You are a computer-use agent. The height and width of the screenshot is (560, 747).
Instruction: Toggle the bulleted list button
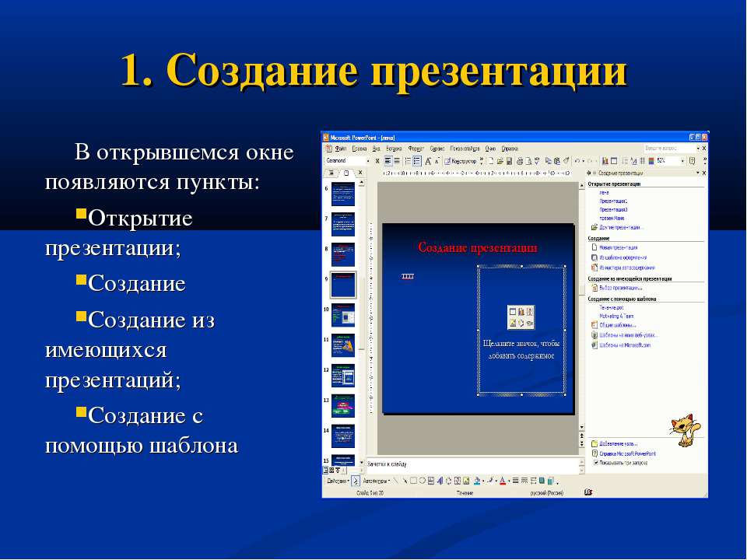[x=417, y=162]
